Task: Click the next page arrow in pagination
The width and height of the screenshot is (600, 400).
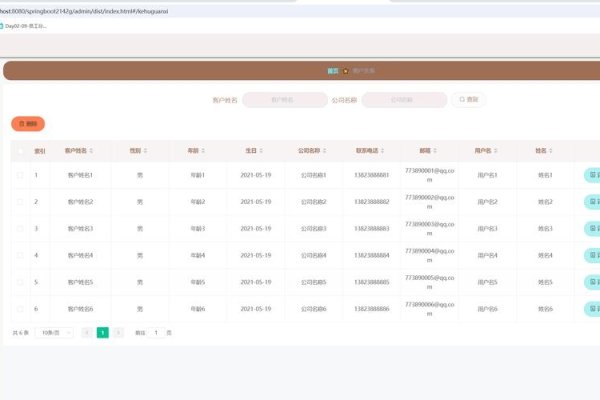Action: (118, 332)
